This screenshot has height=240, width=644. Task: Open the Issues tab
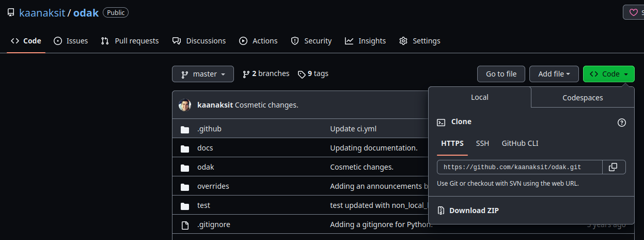coord(71,41)
